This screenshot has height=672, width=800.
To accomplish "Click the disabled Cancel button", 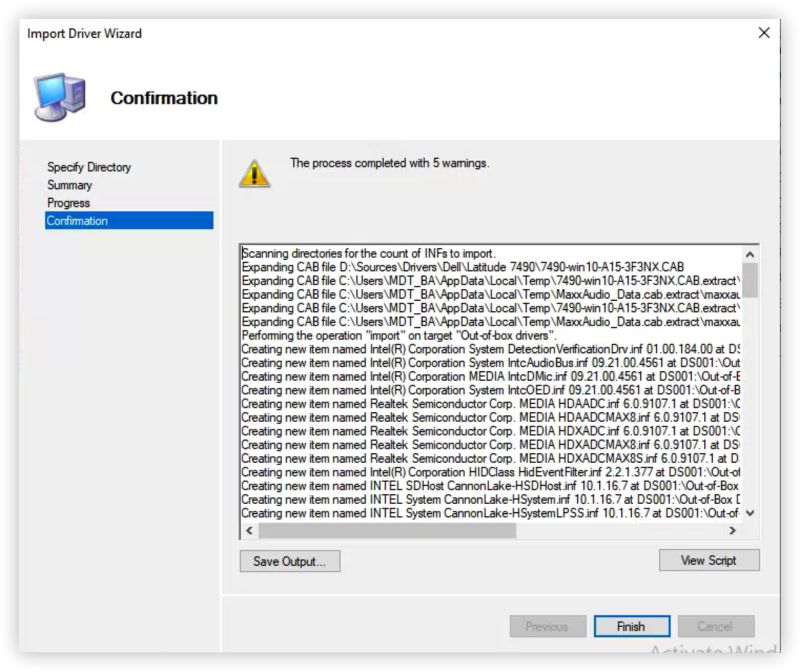I will [716, 626].
